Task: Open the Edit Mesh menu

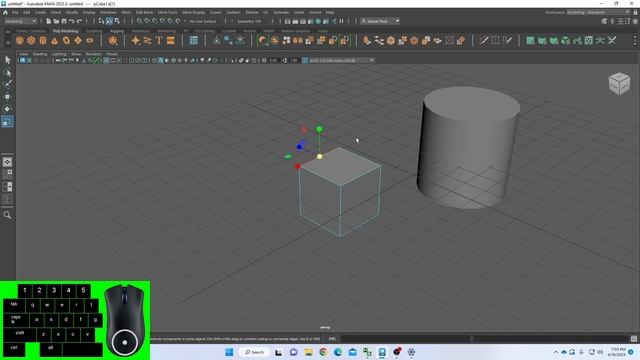Action: coord(144,13)
